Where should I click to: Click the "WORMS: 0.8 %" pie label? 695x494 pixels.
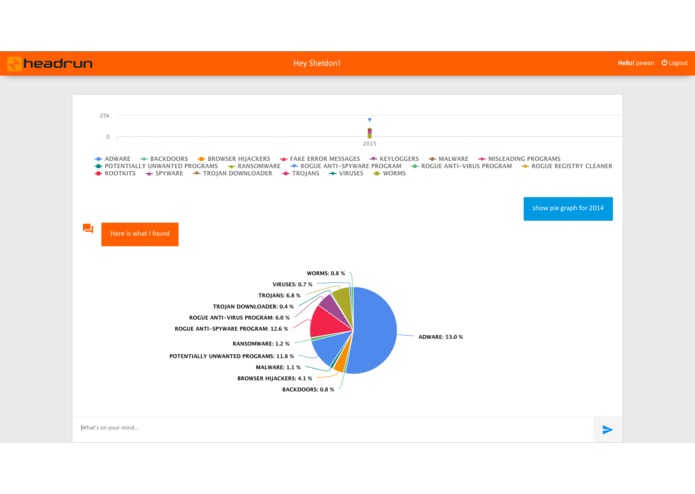click(326, 273)
